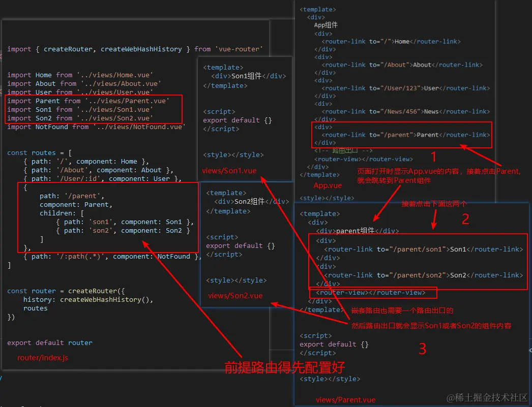Click the <div>Son1组件</div> line

[x=249, y=76]
